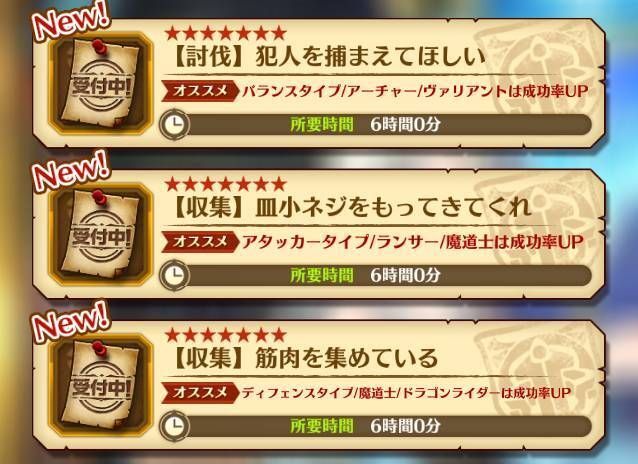Click the 所要時間 bar of the 討伐 quest
Image resolution: width=638 pixels, height=464 pixels.
pyautogui.click(x=376, y=124)
